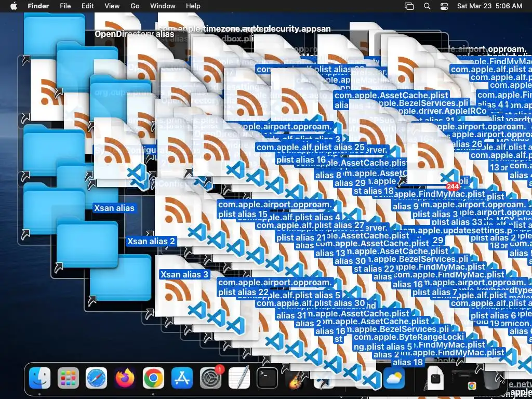Open Stage Manager windows icon in menu bar
This screenshot has width=532, height=399.
[x=409, y=6]
